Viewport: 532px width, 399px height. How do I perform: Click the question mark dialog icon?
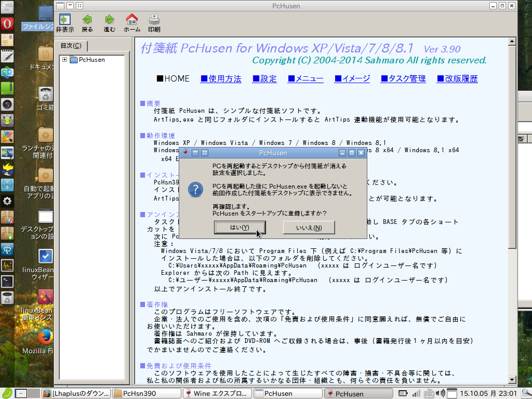pyautogui.click(x=195, y=190)
